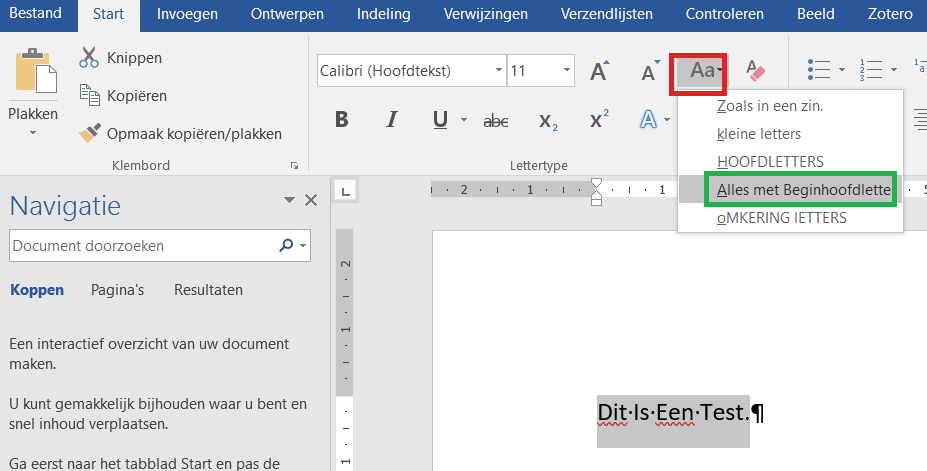Open the Plakken dropdown arrow
This screenshot has width=927, height=471.
33,133
